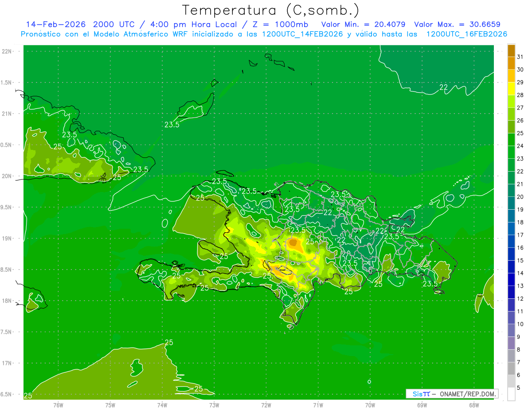Viewport: 532px width, 411px height.
Task: Click the '1200UTC_16FEB2026' valid-until time
Action: click(x=467, y=34)
